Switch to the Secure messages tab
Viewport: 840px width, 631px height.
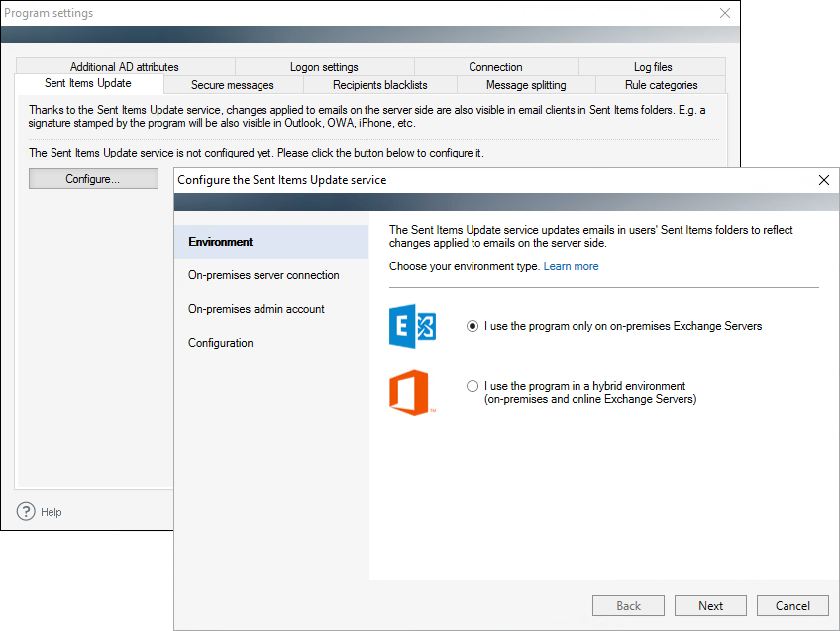(x=233, y=84)
